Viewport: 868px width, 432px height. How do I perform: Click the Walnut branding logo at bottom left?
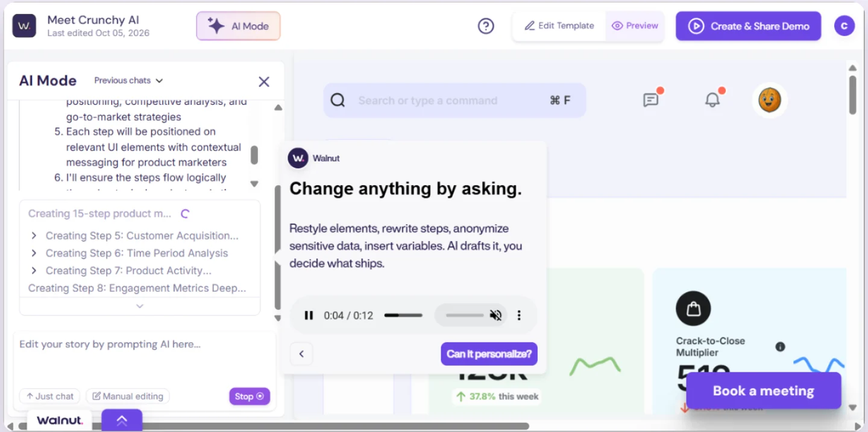coord(59,421)
